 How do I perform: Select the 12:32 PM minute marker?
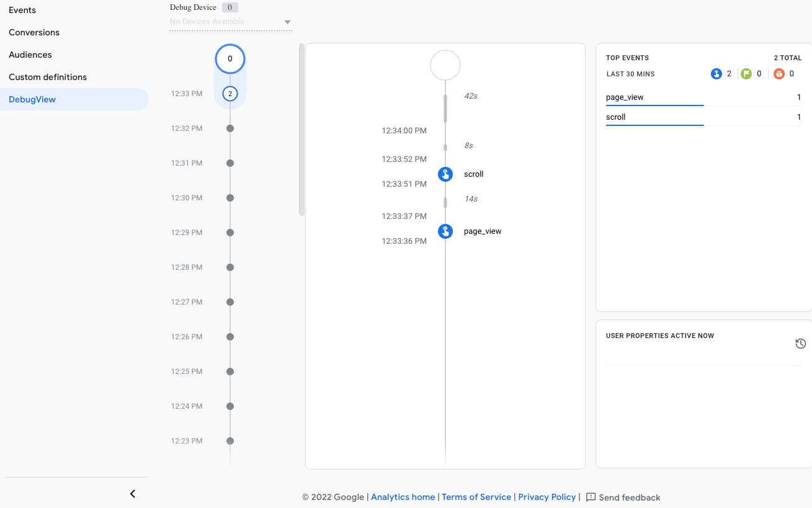230,128
